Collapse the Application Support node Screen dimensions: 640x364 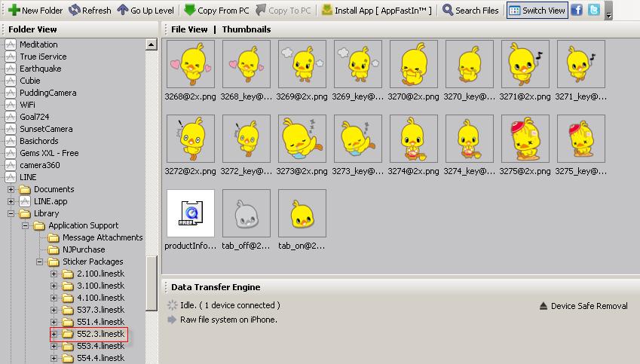click(x=26, y=225)
